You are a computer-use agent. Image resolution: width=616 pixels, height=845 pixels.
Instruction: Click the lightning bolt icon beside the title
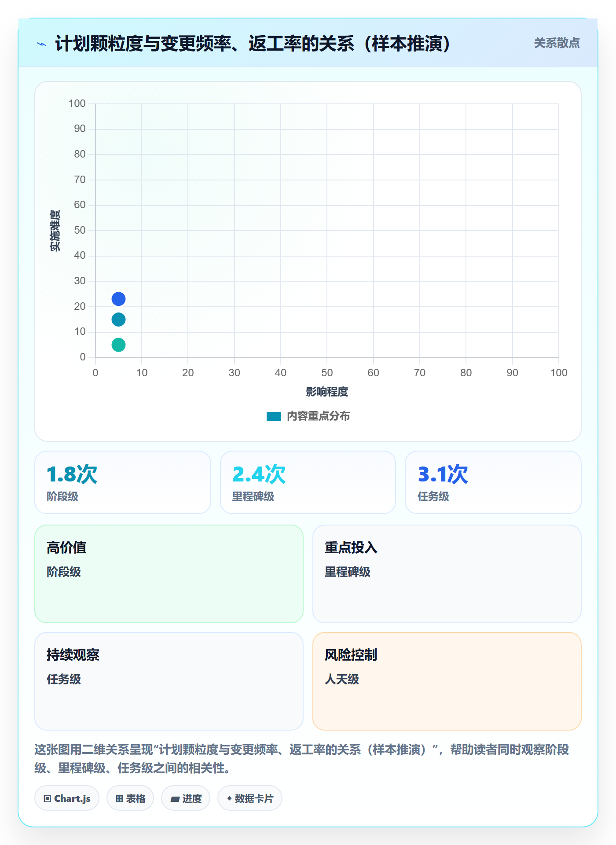42,44
